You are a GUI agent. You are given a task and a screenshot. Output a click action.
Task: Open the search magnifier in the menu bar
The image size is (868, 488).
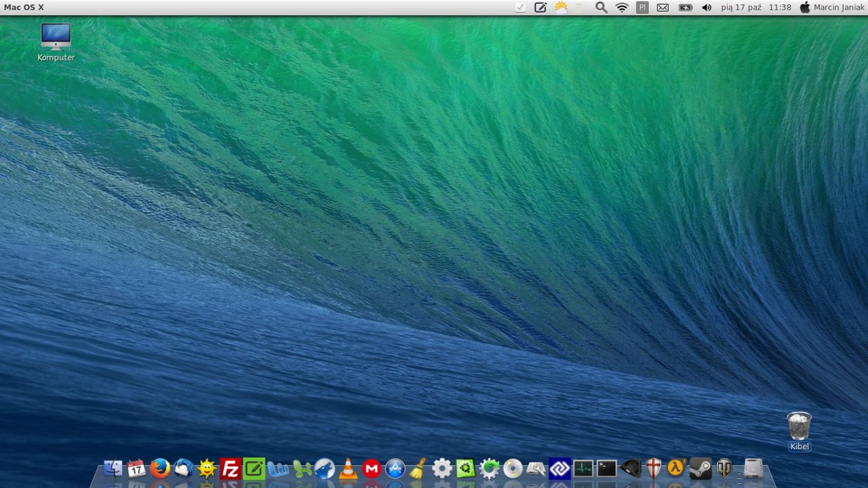(x=601, y=7)
